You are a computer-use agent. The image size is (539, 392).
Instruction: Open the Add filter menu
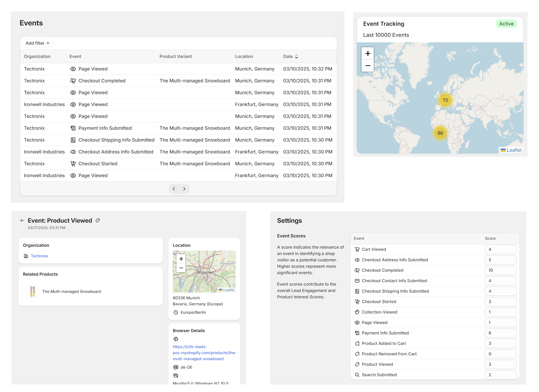coord(37,43)
